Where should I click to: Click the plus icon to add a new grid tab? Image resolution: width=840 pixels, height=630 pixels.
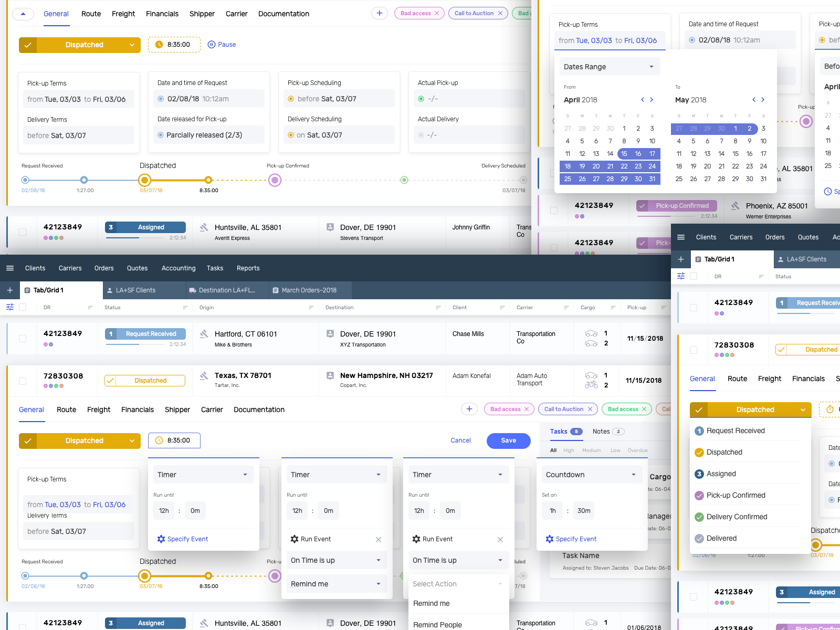coord(9,290)
